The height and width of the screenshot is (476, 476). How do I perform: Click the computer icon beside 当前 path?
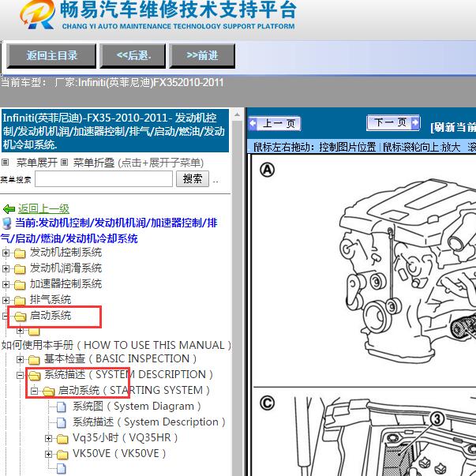click(x=6, y=223)
